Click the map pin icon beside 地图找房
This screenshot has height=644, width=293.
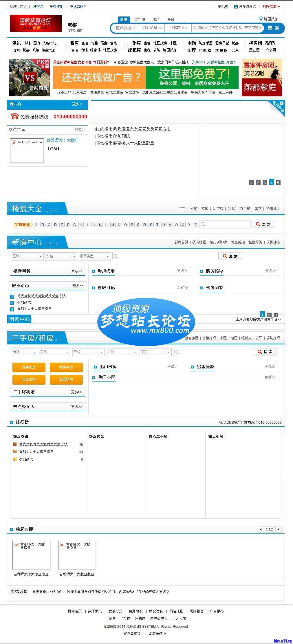pyautogui.click(x=261, y=19)
